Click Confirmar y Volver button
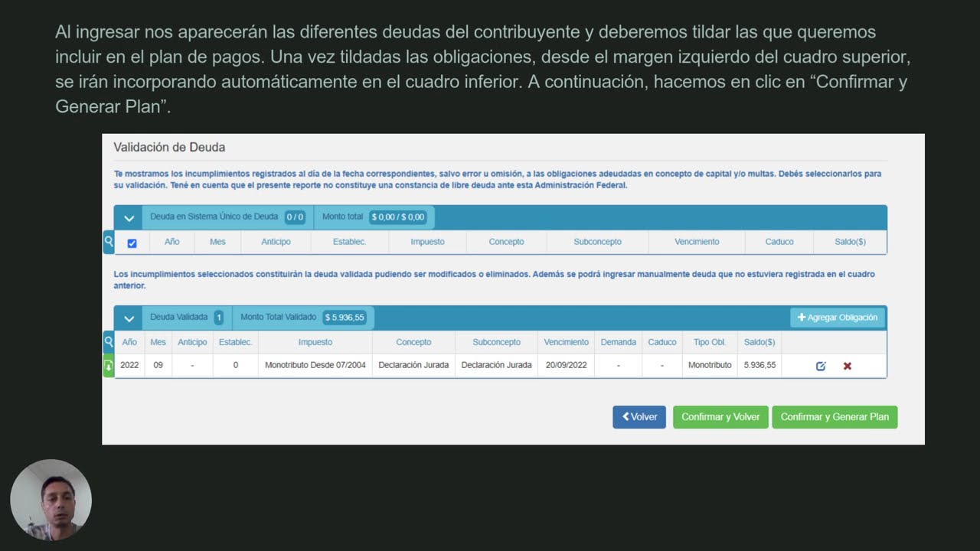980x551 pixels. coord(720,417)
